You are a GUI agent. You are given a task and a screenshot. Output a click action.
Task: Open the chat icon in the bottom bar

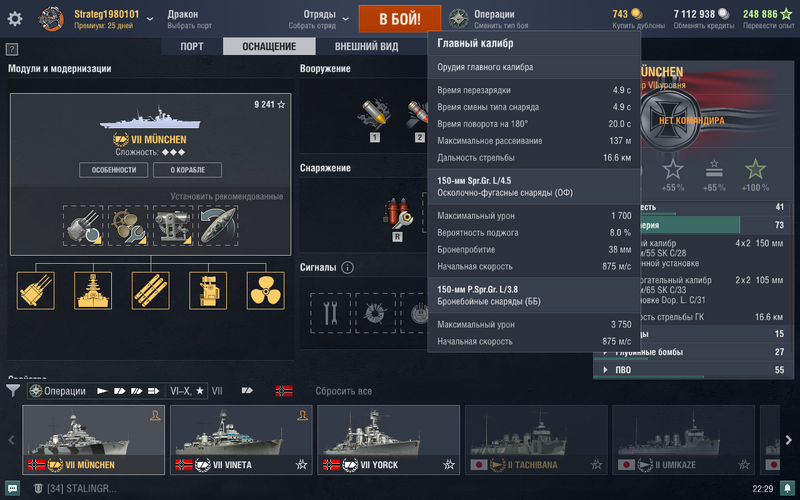(x=12, y=488)
